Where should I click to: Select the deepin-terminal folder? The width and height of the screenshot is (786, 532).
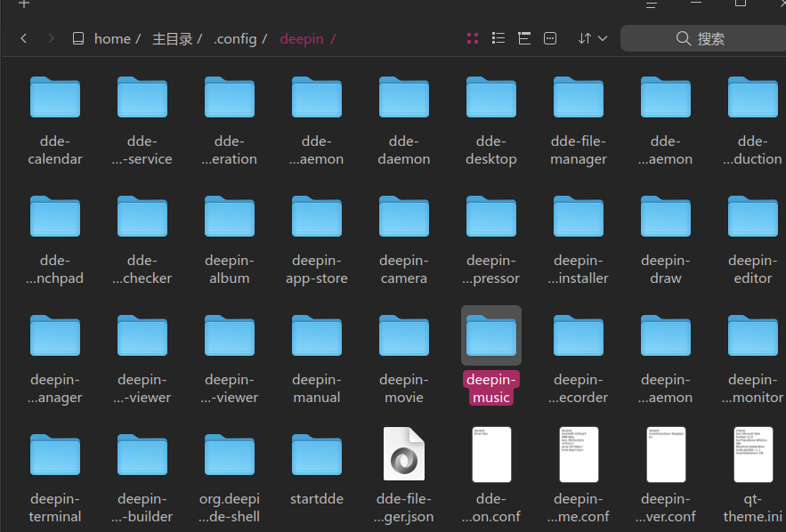pyautogui.click(x=55, y=479)
